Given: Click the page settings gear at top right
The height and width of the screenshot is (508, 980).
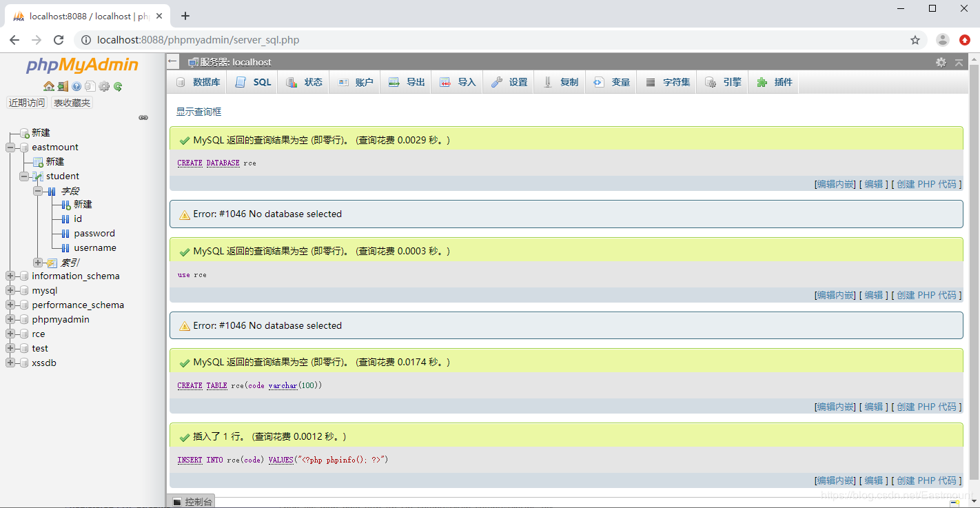Looking at the screenshot, I should pyautogui.click(x=941, y=62).
